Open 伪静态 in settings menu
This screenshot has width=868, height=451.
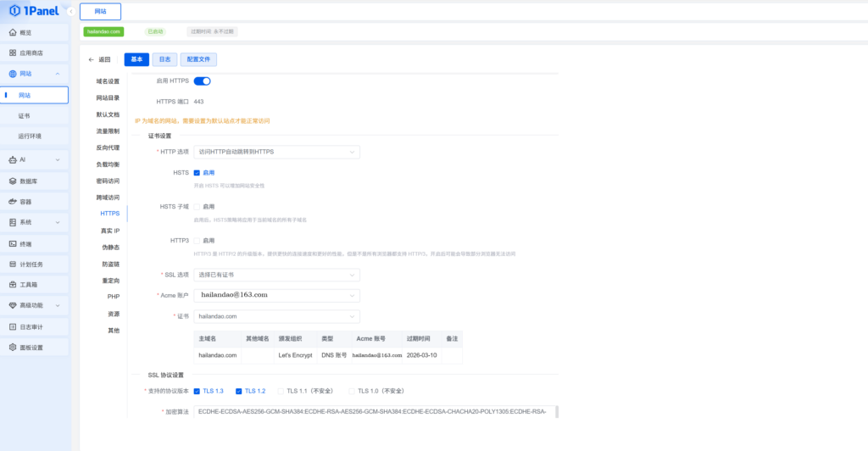pyautogui.click(x=111, y=248)
